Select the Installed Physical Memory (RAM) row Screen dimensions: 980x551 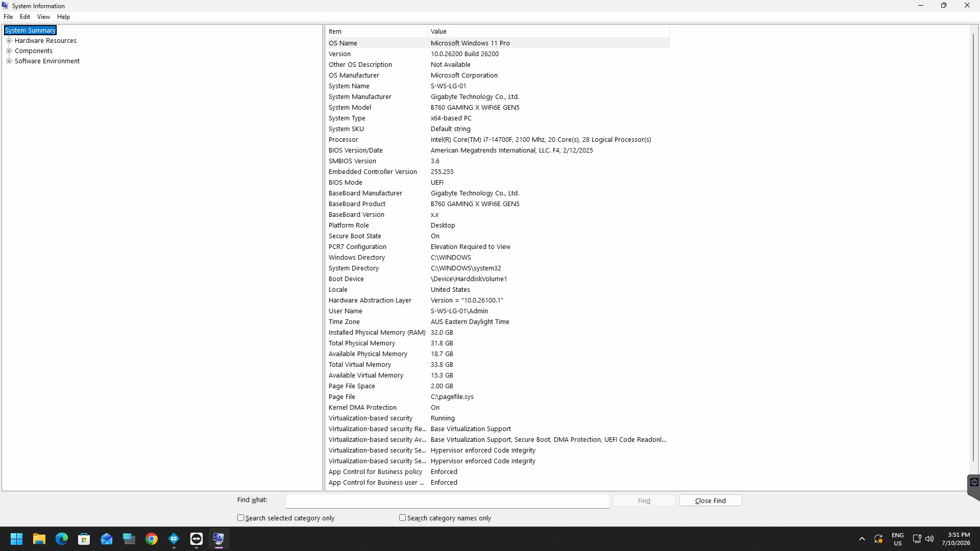[x=498, y=333]
